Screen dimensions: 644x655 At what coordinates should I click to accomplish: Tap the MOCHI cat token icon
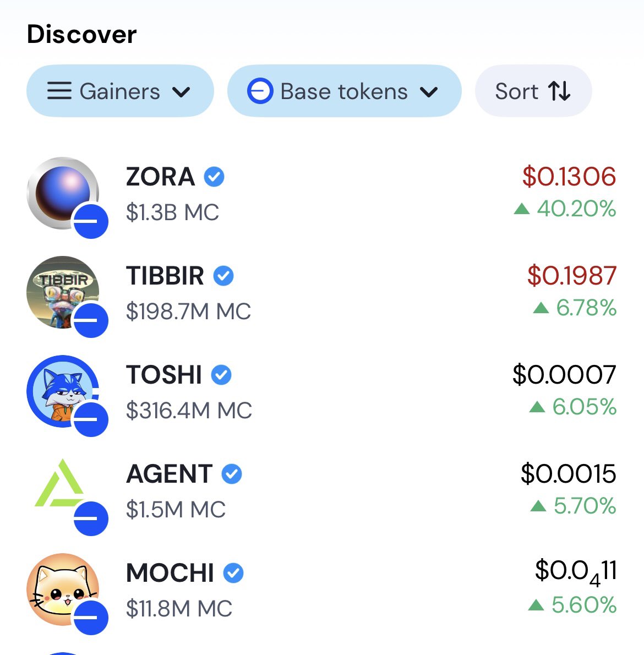63,589
